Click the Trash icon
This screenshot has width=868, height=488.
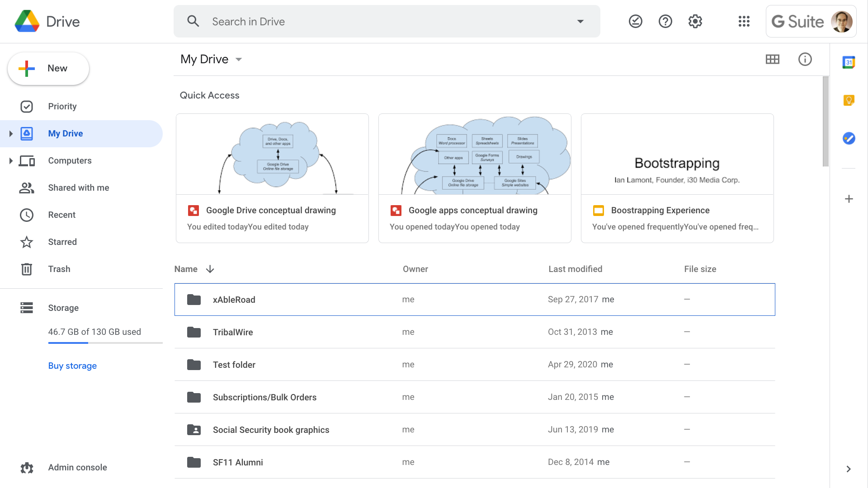pos(26,269)
